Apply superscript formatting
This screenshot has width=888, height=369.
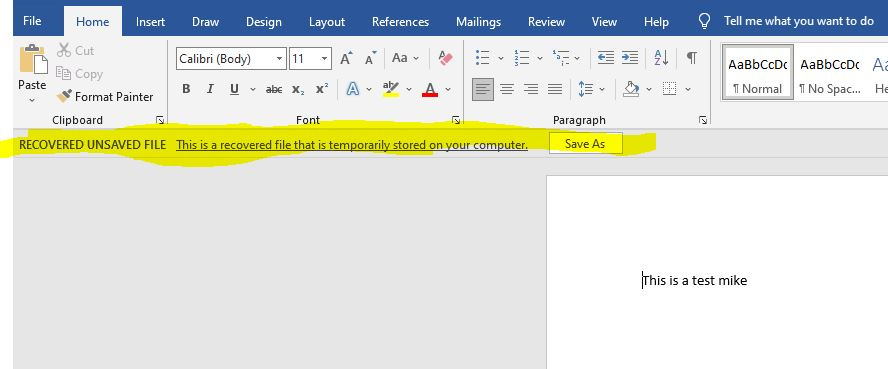[x=322, y=89]
